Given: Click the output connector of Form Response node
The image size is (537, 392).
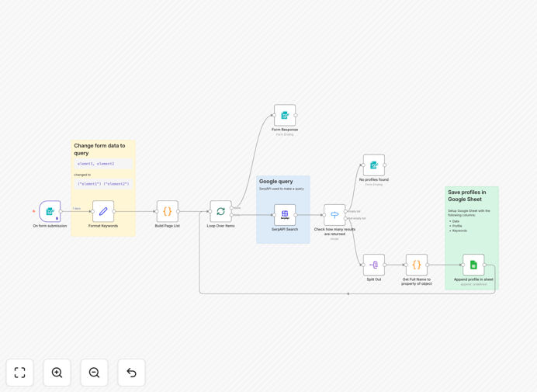Looking at the screenshot, I should tap(296, 116).
